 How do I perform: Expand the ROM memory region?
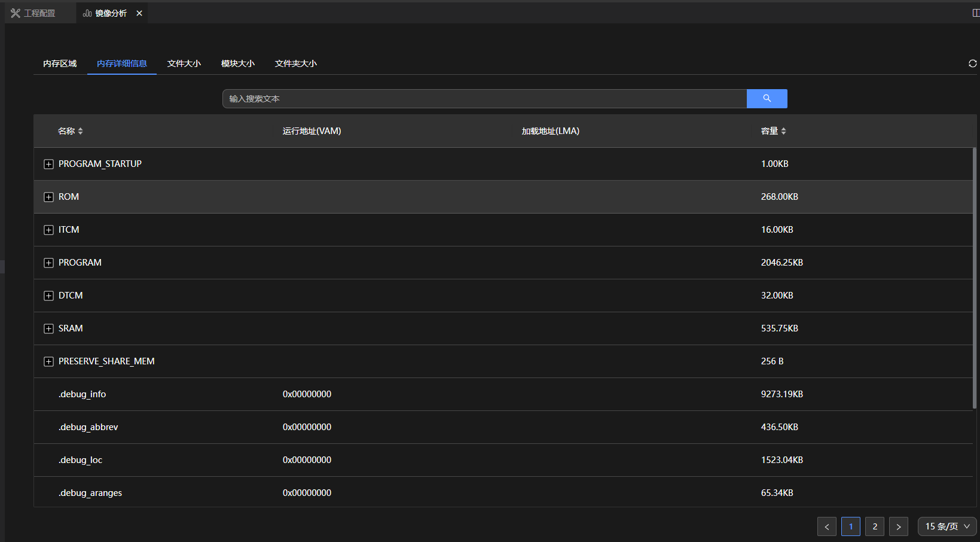click(49, 197)
